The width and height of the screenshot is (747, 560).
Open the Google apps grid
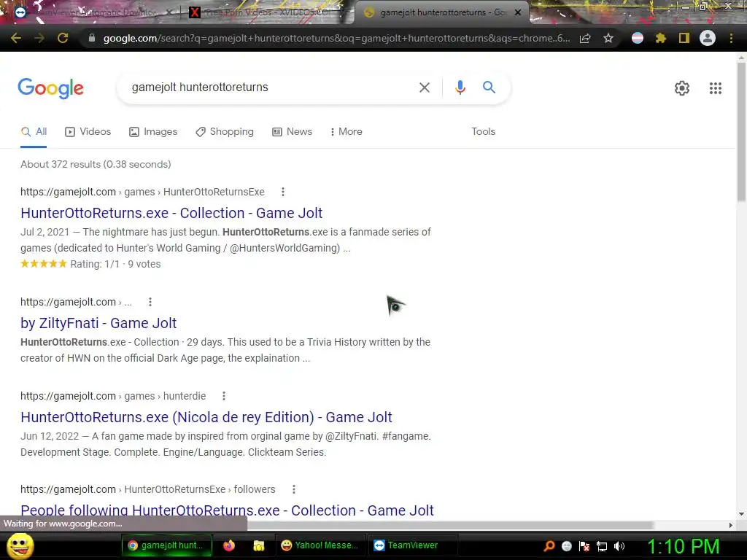[x=716, y=88]
